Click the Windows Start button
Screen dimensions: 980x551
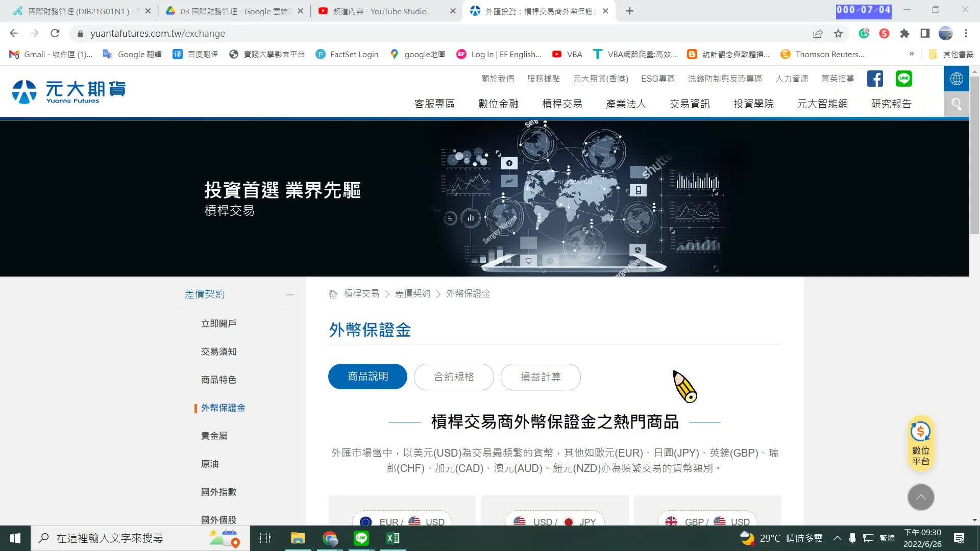coord(15,538)
